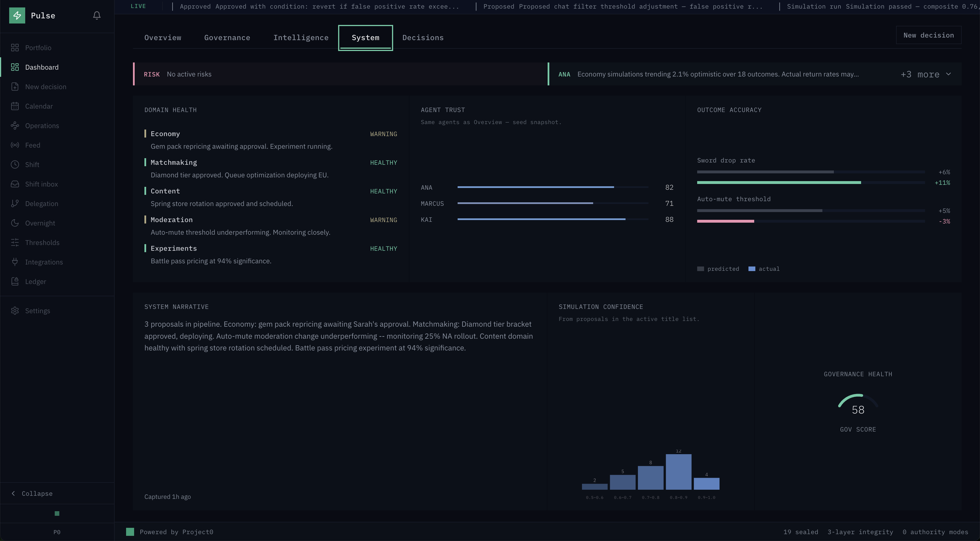Click the Ledger icon
Image resolution: width=980 pixels, height=541 pixels.
click(15, 282)
